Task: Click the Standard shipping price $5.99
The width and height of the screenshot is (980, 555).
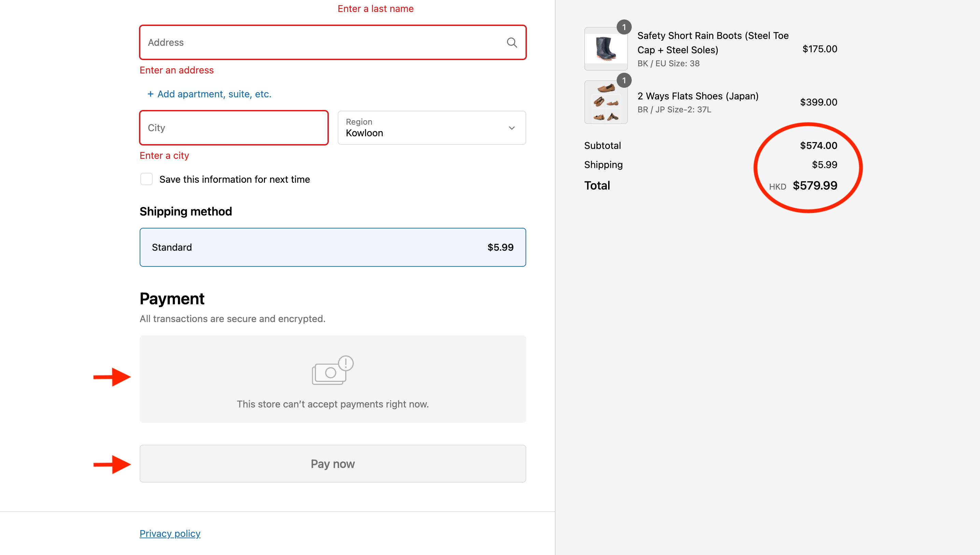Action: point(500,247)
